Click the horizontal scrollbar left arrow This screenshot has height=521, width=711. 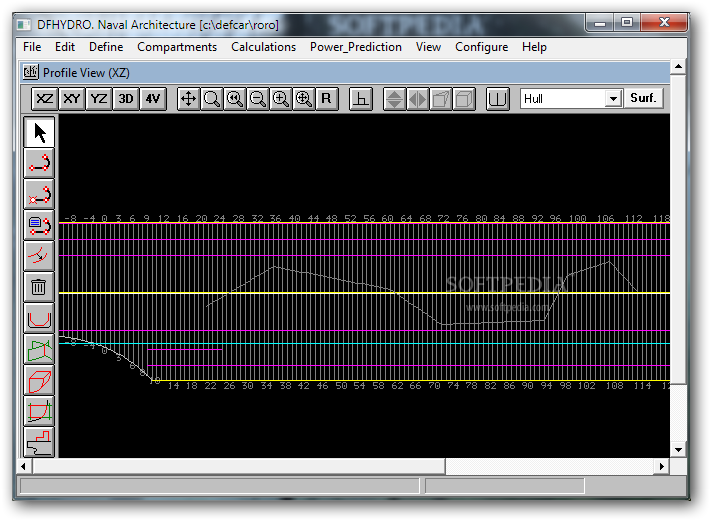point(24,466)
